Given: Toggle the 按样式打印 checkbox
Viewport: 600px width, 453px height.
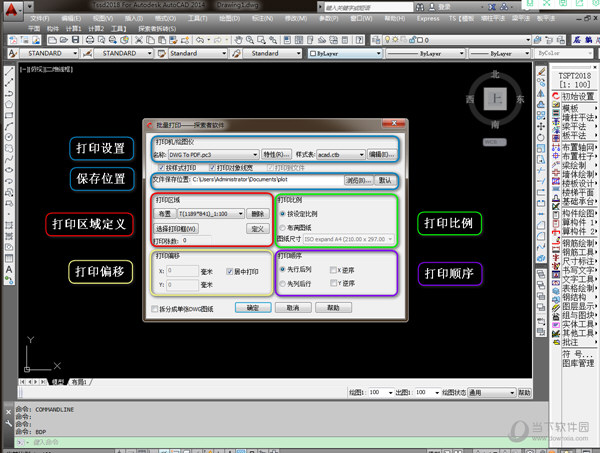Looking at the screenshot, I should click(160, 167).
